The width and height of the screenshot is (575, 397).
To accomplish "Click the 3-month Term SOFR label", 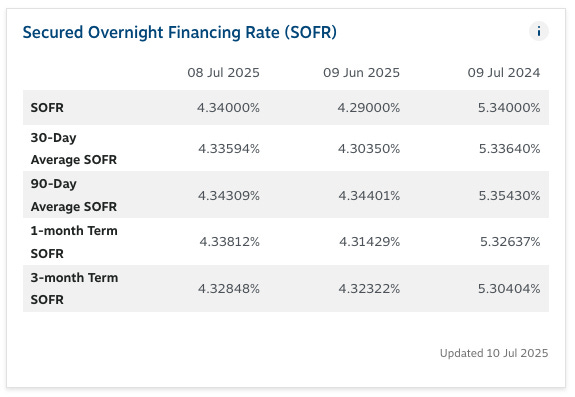I will click(x=74, y=288).
